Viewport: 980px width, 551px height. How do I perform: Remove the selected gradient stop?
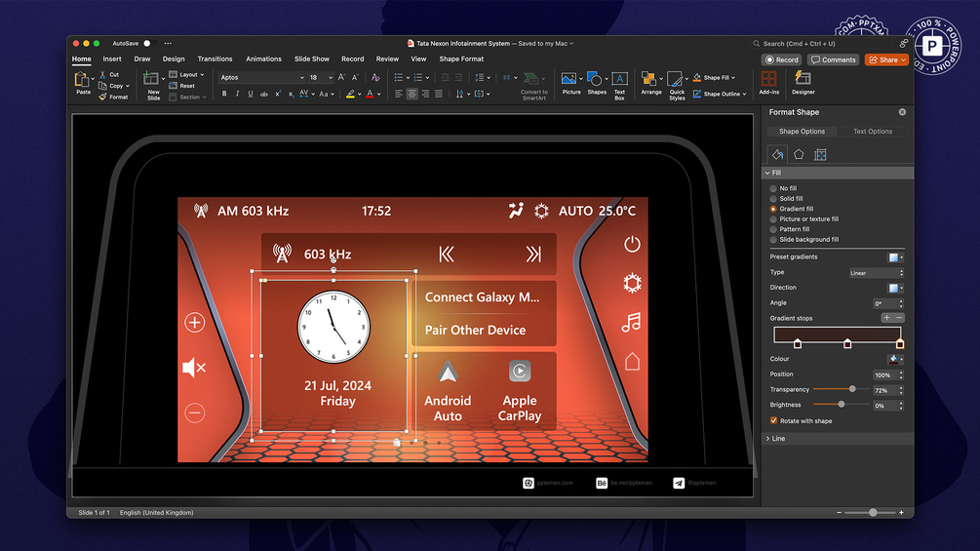[899, 318]
